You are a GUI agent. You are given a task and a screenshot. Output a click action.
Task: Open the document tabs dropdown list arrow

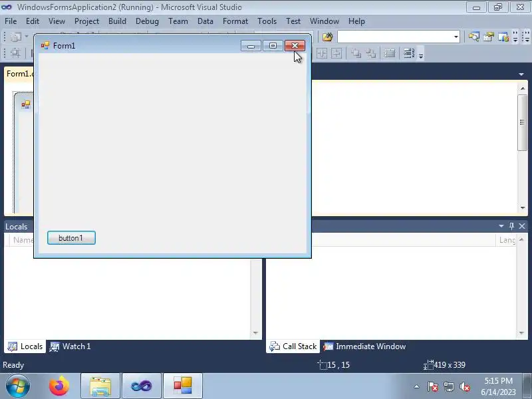521,74
